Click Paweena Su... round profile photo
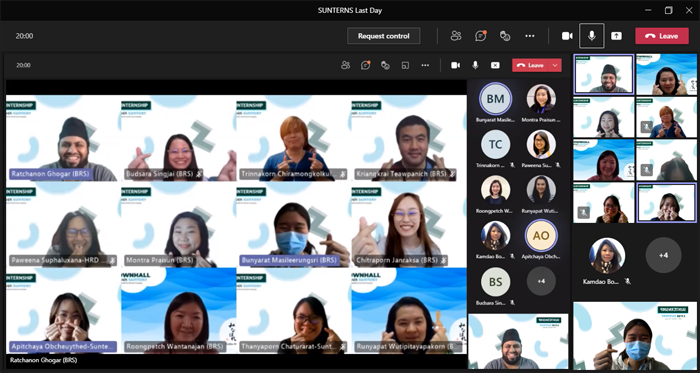The width and height of the screenshot is (700, 373). coord(541,145)
